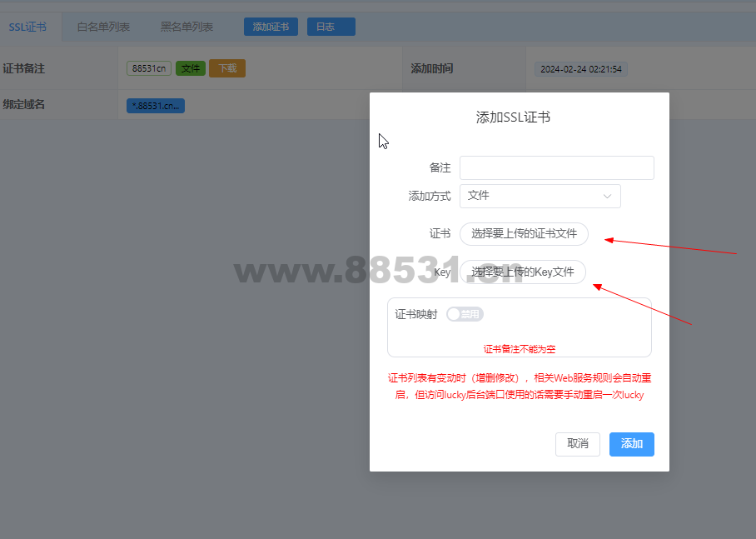Click the 证书备注 header label
The image size is (756, 539).
(23, 68)
